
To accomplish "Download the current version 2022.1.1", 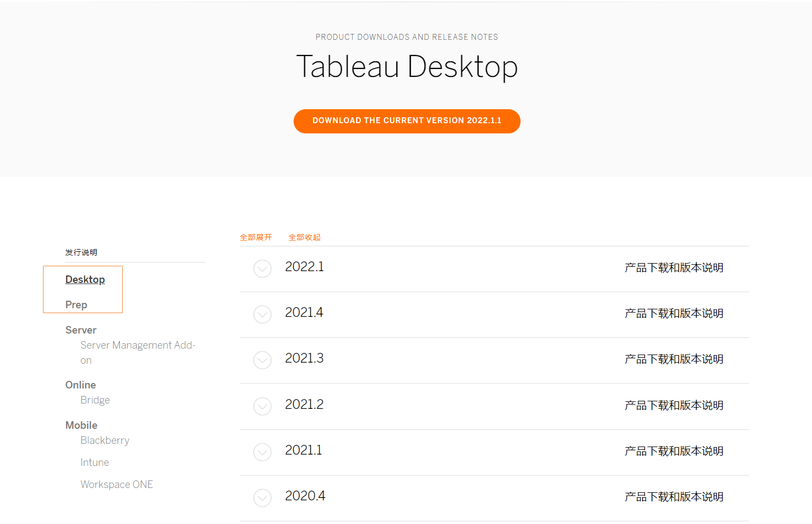I will click(407, 121).
